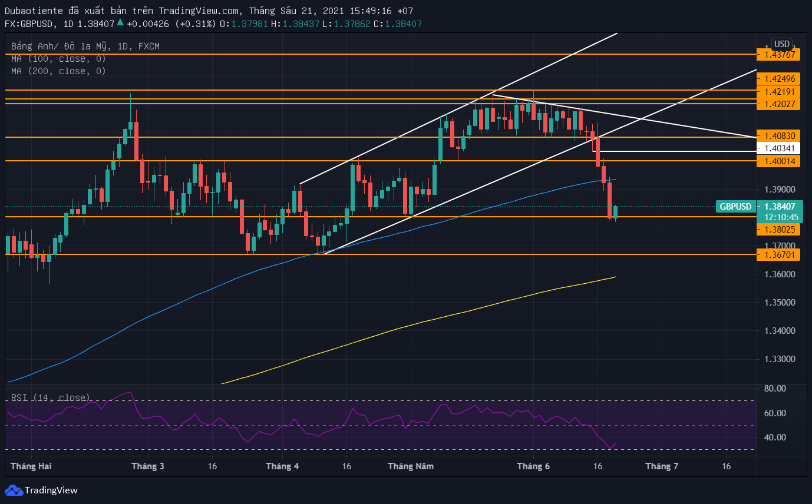Click the Tháng Năm date axis label

pyautogui.click(x=411, y=466)
